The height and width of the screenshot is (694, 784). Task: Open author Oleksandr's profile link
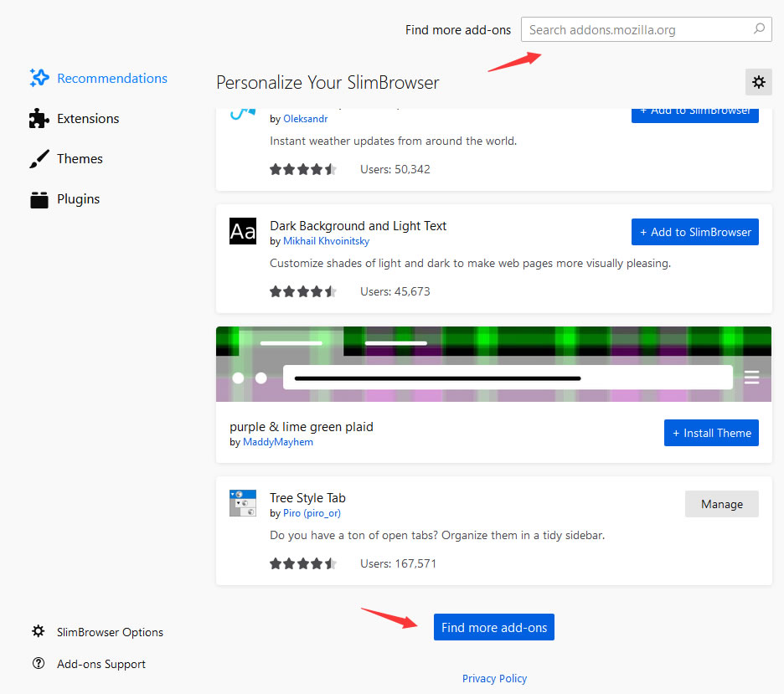(306, 119)
